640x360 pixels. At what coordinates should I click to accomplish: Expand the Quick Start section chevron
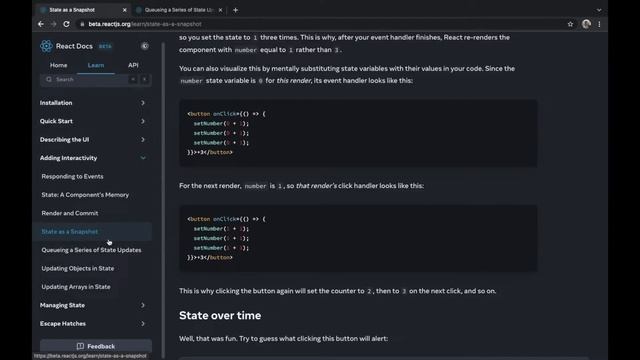point(143,121)
